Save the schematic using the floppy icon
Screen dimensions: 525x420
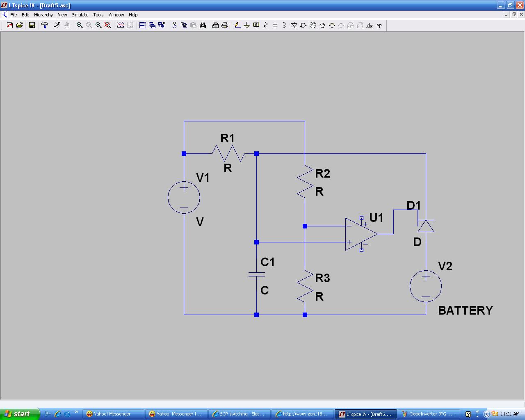[32, 25]
